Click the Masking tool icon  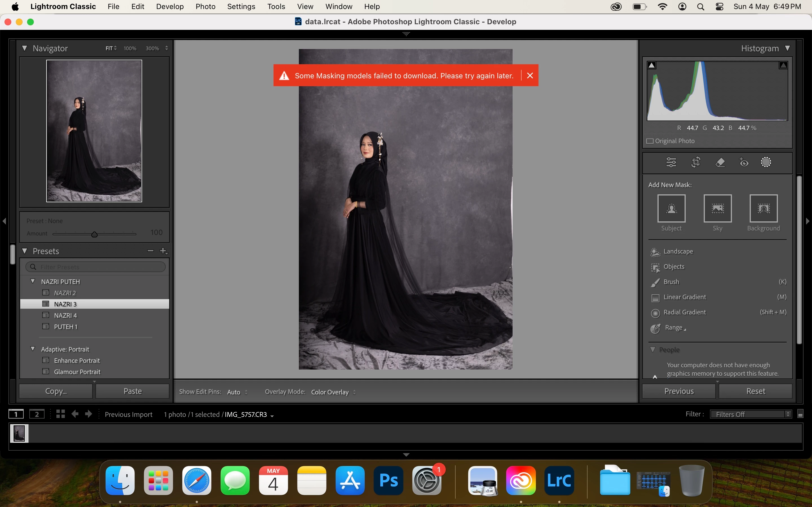pyautogui.click(x=766, y=162)
